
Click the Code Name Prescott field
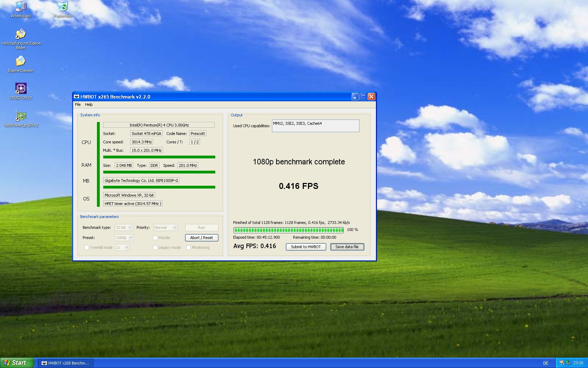[198, 134]
